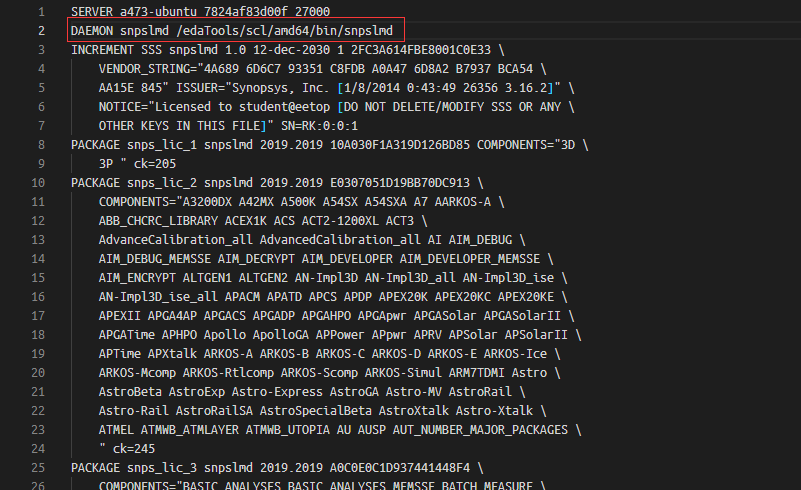Viewport: 801px width, 490px height.
Task: Click the APTime APXtalk line
Action: pos(329,354)
